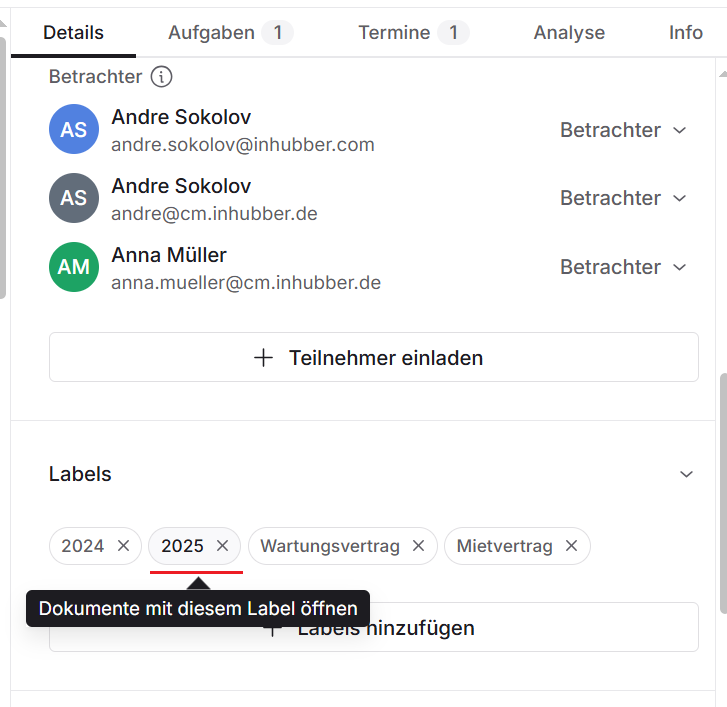This screenshot has height=707, width=727.
Task: Change Anna Müller's Betrachter role
Action: [x=624, y=267]
